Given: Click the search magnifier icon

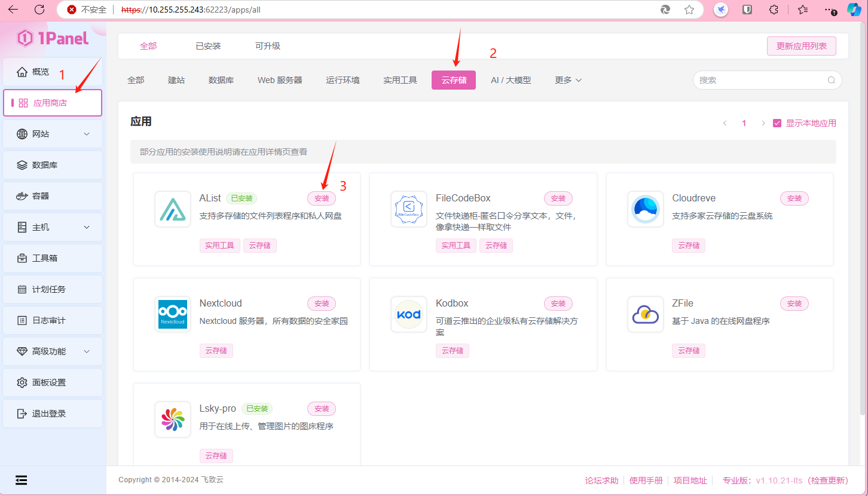Looking at the screenshot, I should [831, 79].
